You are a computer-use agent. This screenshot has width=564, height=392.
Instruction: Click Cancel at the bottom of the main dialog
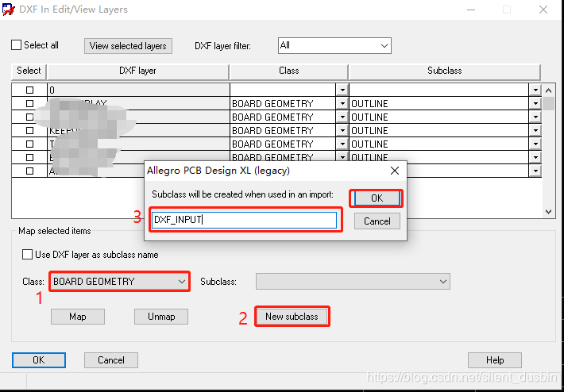coord(111,360)
